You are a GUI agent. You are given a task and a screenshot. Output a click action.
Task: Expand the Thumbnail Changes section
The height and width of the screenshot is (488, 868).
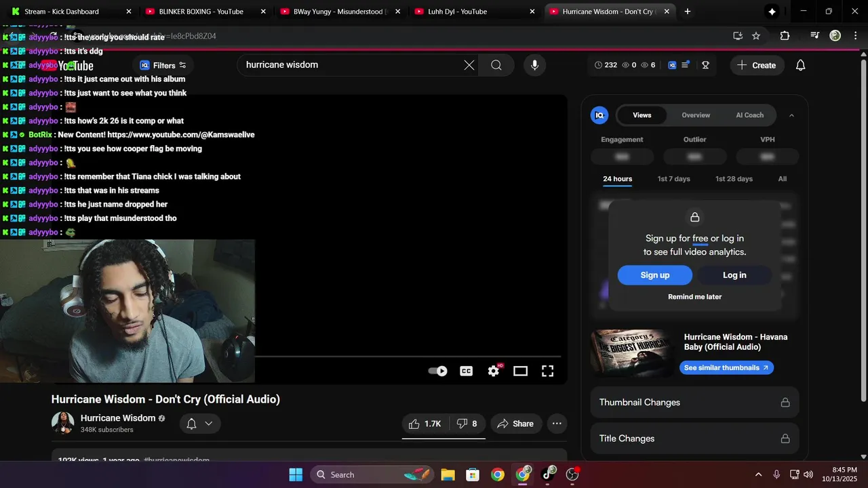[x=695, y=403]
